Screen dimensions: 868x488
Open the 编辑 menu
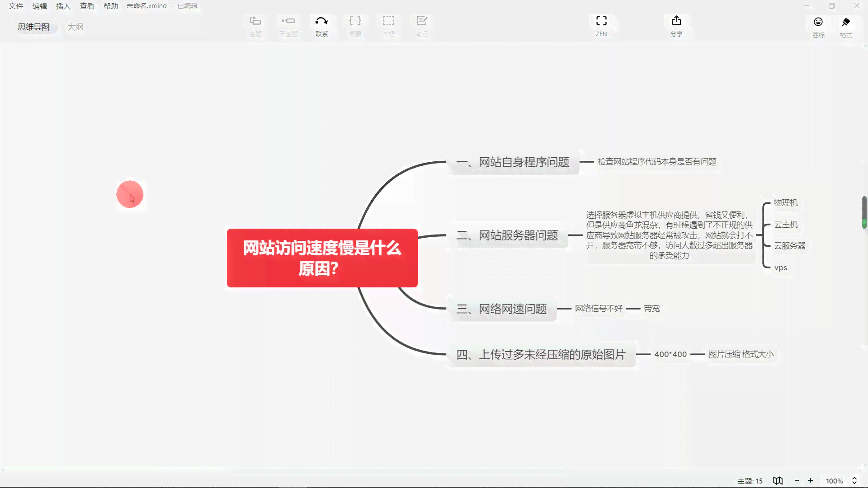tap(40, 6)
